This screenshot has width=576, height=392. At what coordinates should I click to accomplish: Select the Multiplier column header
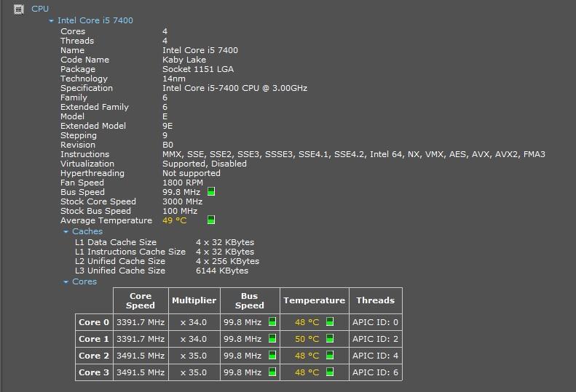[194, 300]
